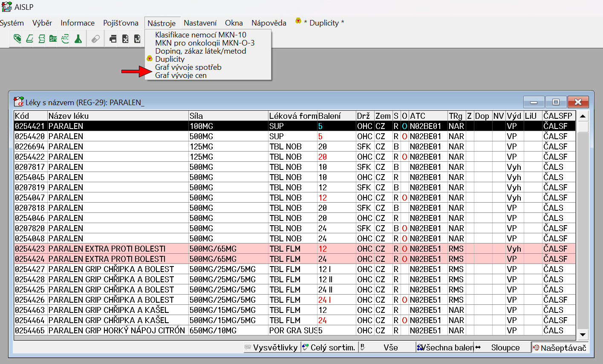
Task: Open the Pojišťovna menu
Action: 121,23
